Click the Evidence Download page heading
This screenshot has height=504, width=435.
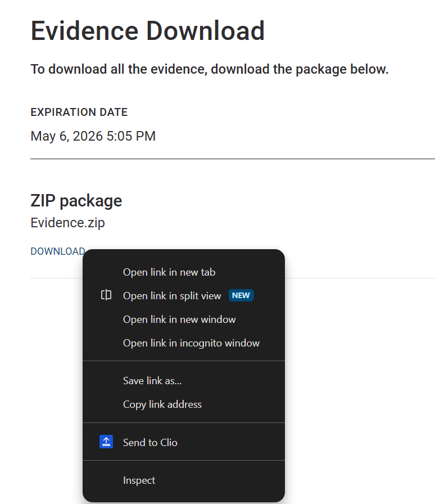tap(147, 30)
